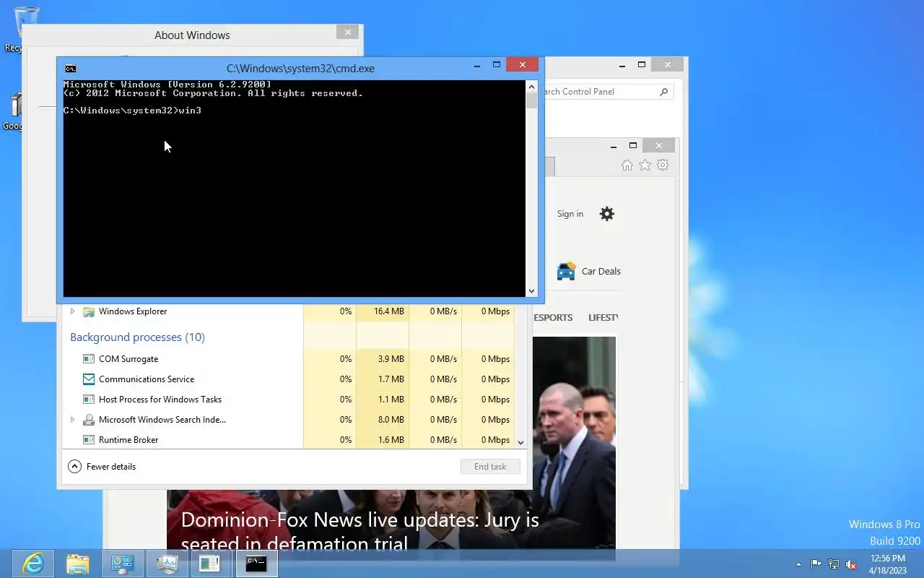Click the cmd scrollbar up arrow

click(x=532, y=86)
